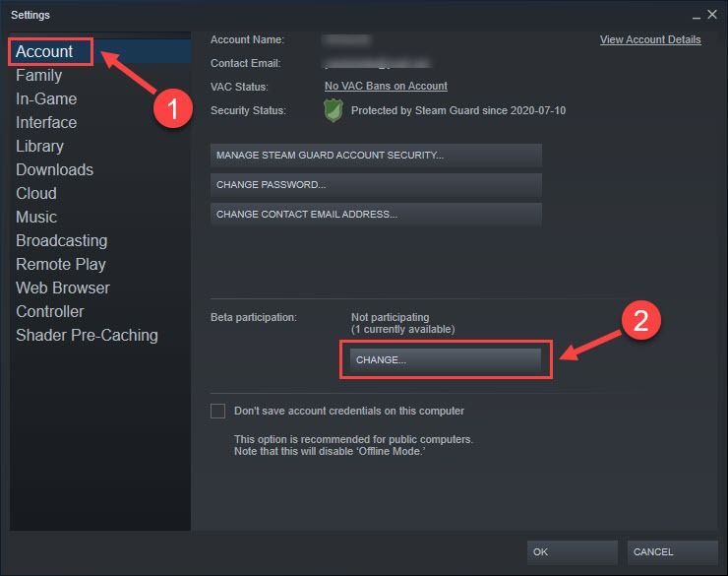Switch to Broadcasting settings

61,240
